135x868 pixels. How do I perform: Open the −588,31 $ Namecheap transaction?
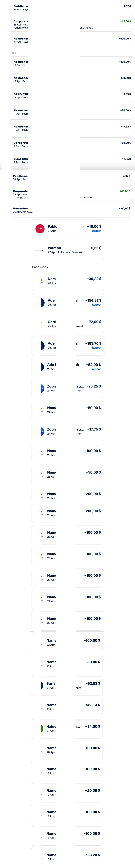coord(67,707)
